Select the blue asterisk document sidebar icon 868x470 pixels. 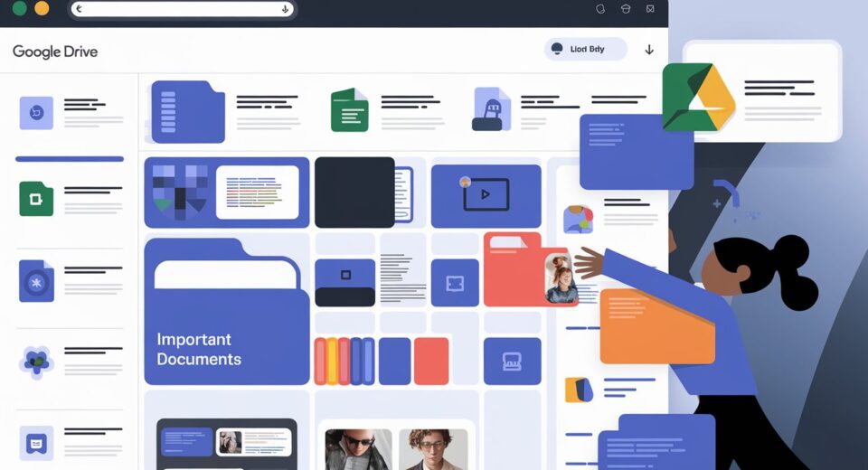coord(36,281)
